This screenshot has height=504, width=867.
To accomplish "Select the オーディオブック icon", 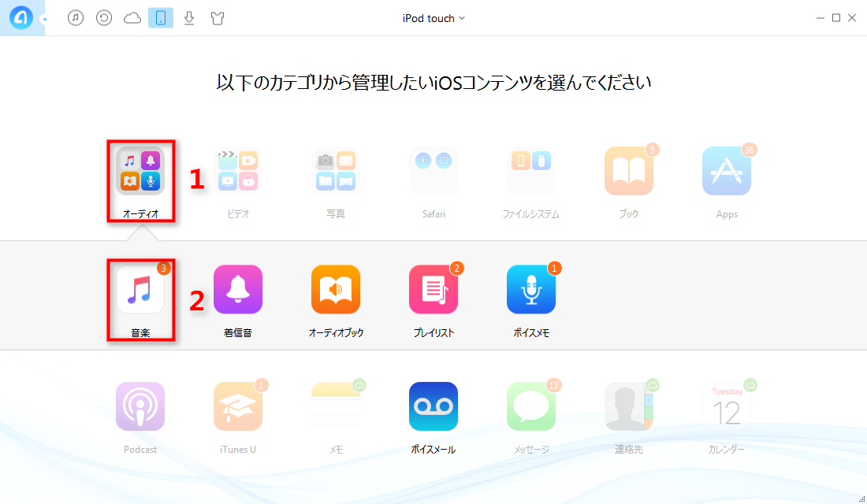I will pyautogui.click(x=336, y=290).
